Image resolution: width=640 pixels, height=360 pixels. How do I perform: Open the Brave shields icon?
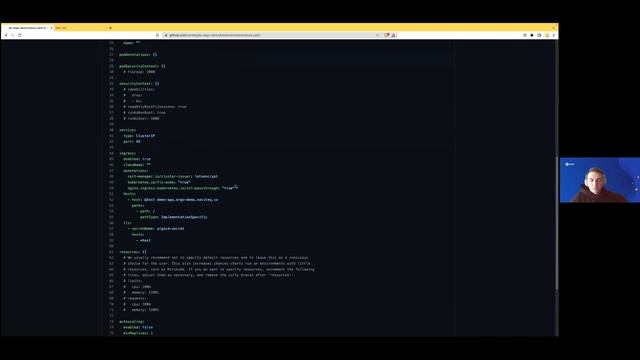387,35
